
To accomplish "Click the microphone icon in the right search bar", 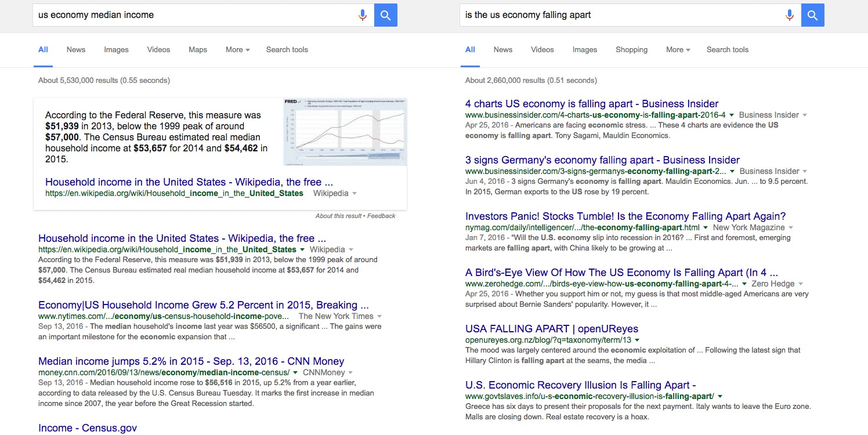I will click(x=790, y=15).
